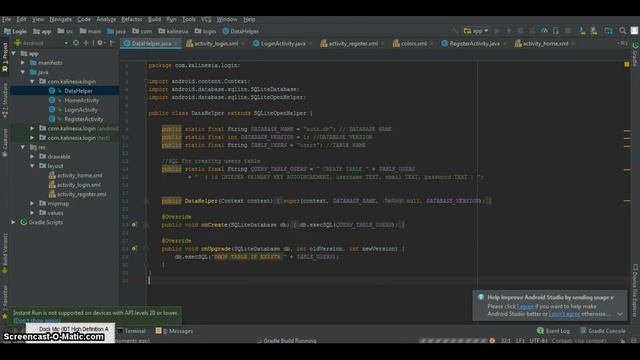Stop the Gradle build progress
This screenshot has width=640, height=360.
(x=492, y=340)
